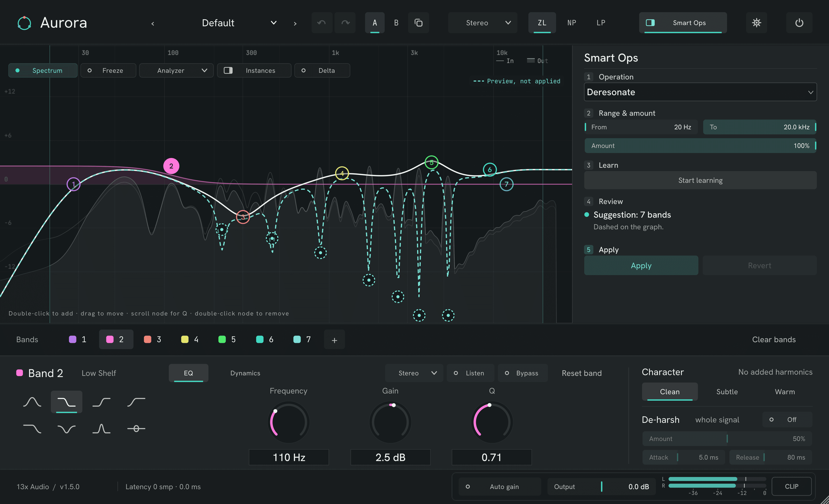Enable Auto gain
The image size is (829, 504).
pyautogui.click(x=500, y=487)
